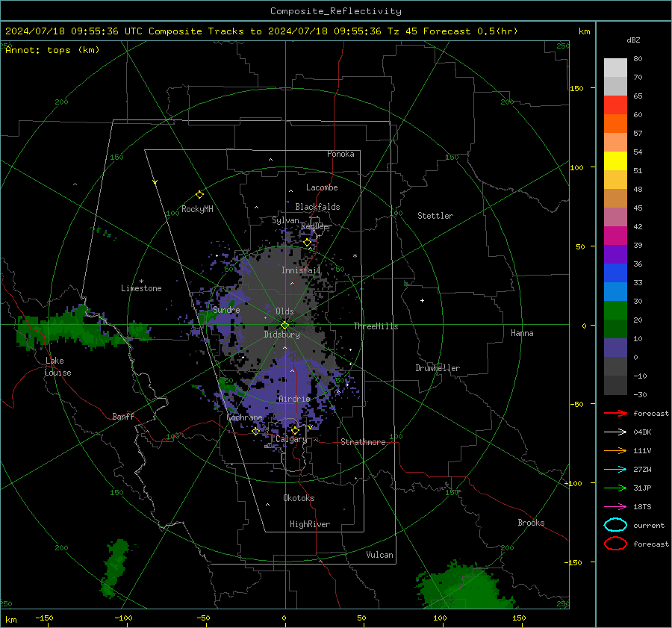Click the Blackfalds city label

[317, 207]
